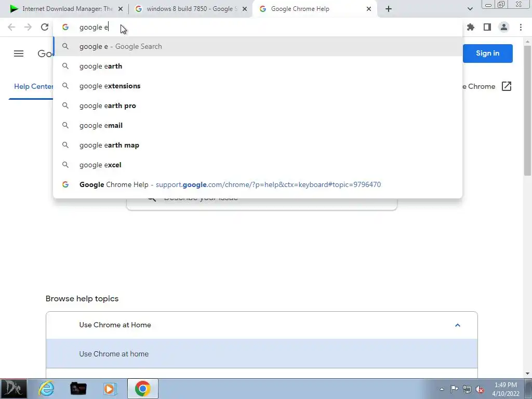Click search icon beside 'google earth'

[x=65, y=66]
